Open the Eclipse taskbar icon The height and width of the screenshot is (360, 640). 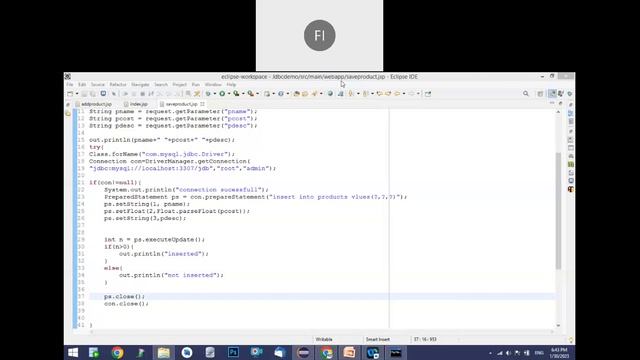303,353
